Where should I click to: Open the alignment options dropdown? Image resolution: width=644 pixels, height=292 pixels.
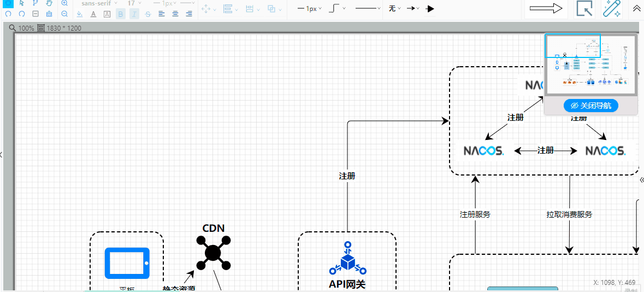coord(231,9)
